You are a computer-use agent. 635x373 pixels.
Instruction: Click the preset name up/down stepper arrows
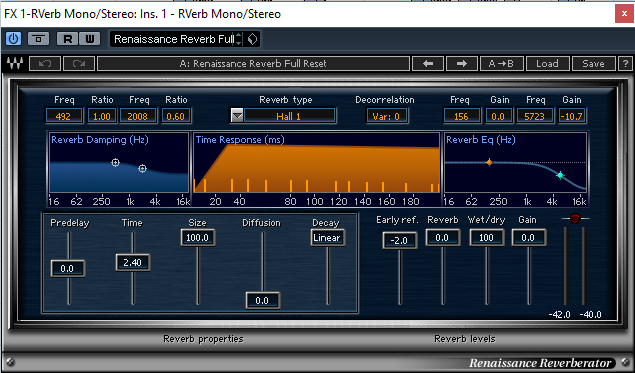point(239,39)
